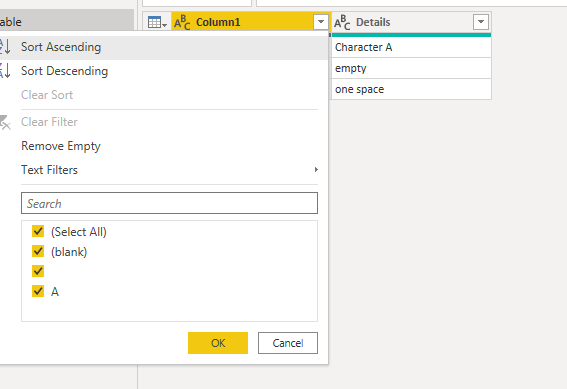
Task: Uncheck the unlabeled space value checkbox
Action: click(x=38, y=271)
